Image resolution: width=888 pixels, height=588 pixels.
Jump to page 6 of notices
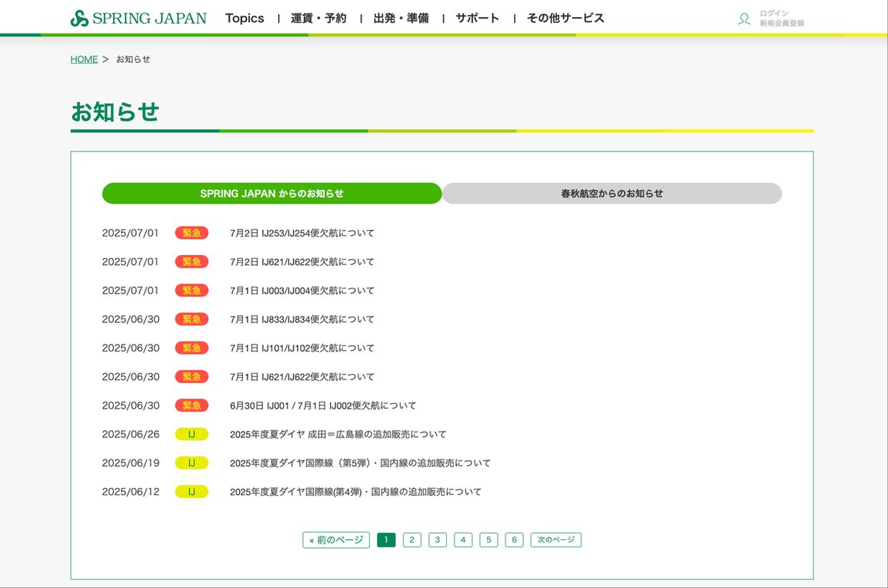coord(514,540)
